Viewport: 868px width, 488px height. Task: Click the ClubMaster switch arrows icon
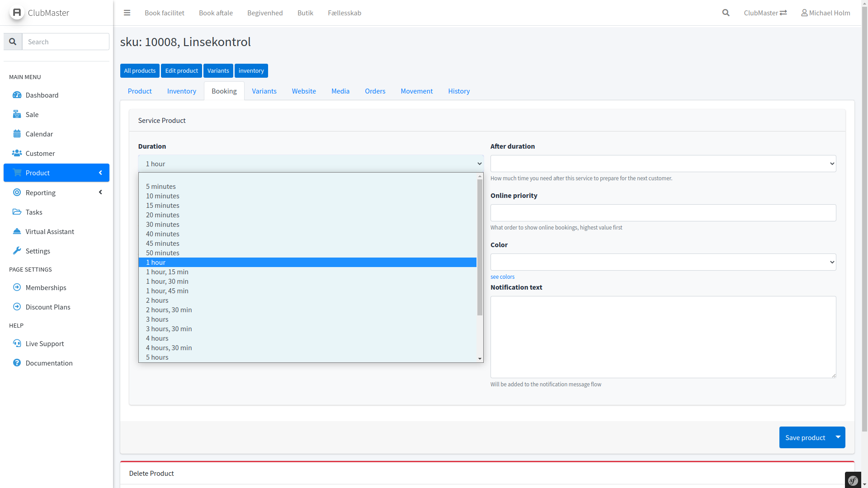783,13
